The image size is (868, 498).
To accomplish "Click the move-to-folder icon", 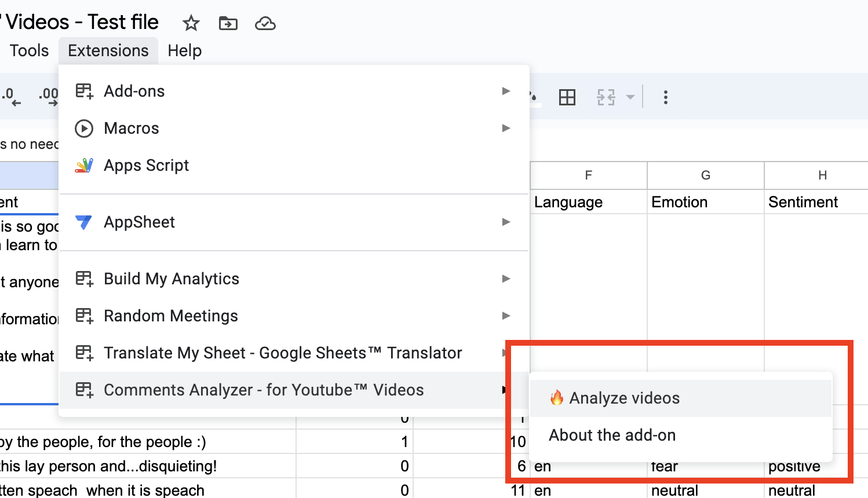I will 228,23.
